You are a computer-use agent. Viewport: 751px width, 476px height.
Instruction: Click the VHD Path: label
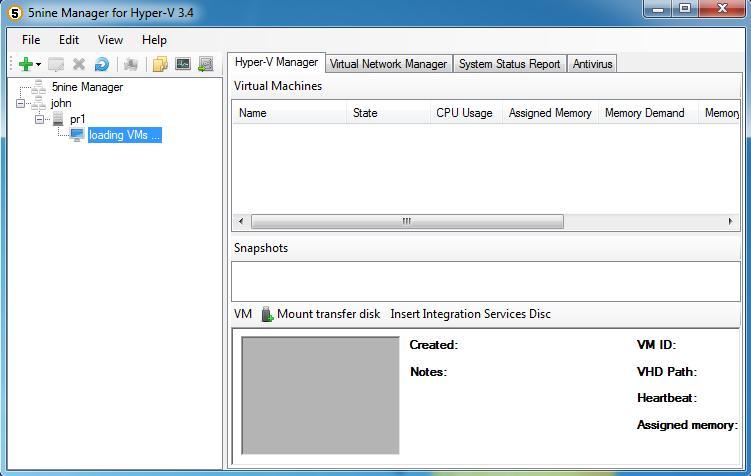pos(667,372)
